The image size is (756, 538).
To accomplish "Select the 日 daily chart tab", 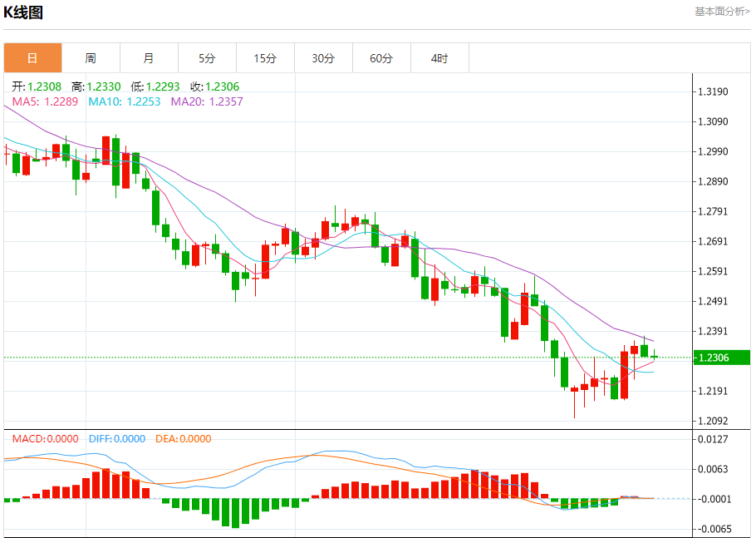I will [32, 58].
